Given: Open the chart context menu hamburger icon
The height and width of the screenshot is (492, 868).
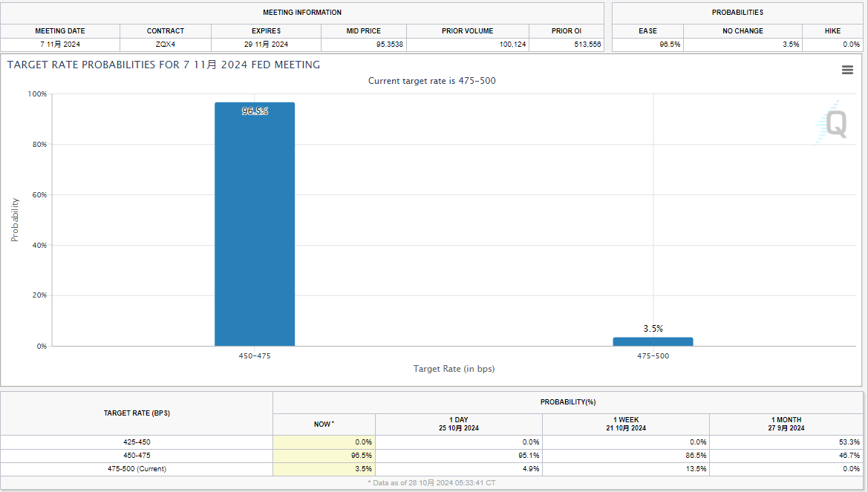Looking at the screenshot, I should tap(847, 70).
